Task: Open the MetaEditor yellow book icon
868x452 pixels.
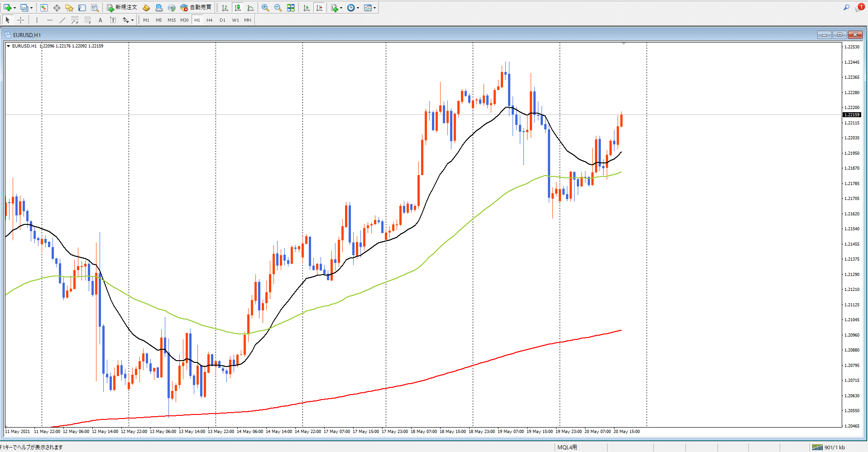Action: [146, 8]
